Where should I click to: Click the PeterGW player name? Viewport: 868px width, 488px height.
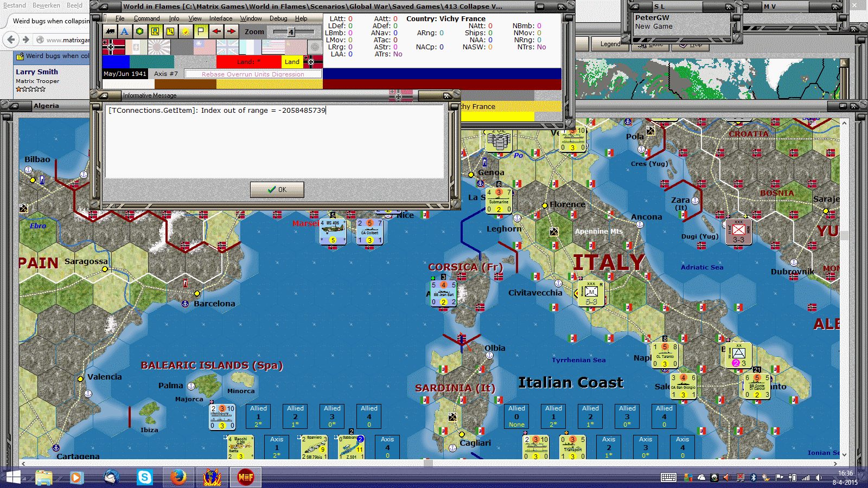coord(652,17)
